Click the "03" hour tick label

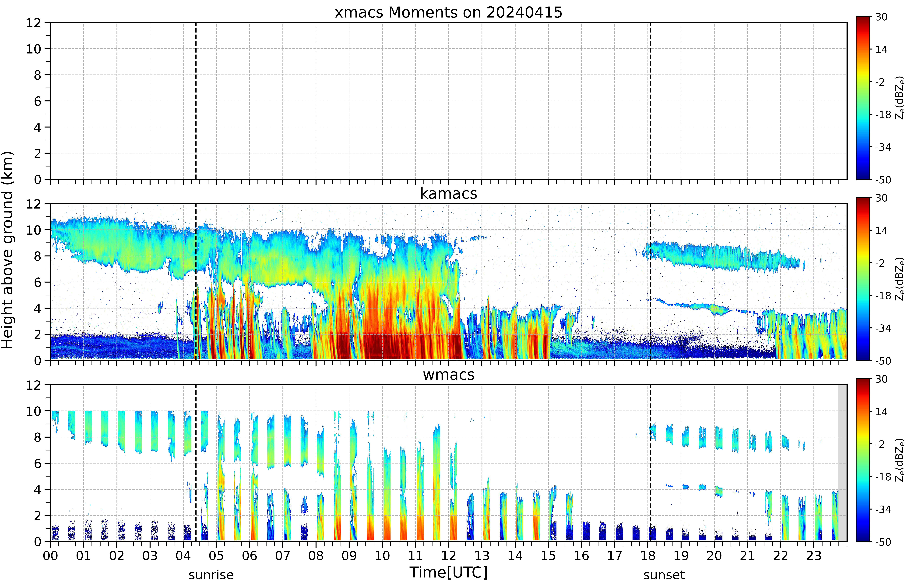click(150, 556)
